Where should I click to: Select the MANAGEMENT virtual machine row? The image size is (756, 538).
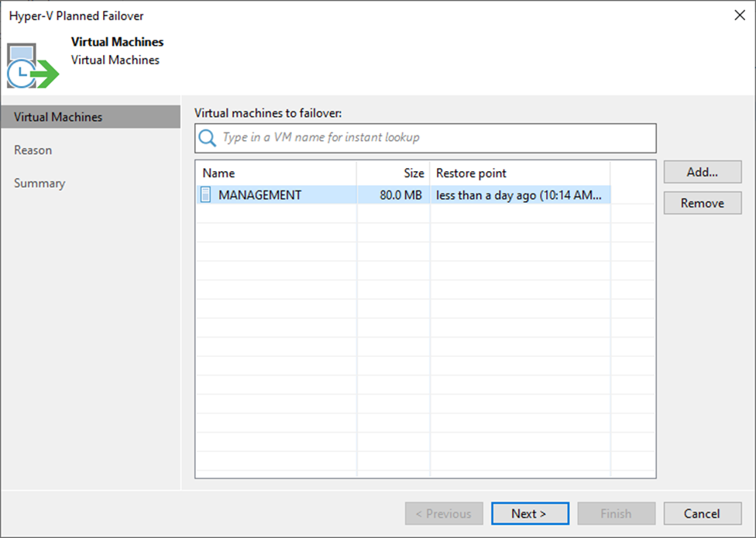coord(260,195)
